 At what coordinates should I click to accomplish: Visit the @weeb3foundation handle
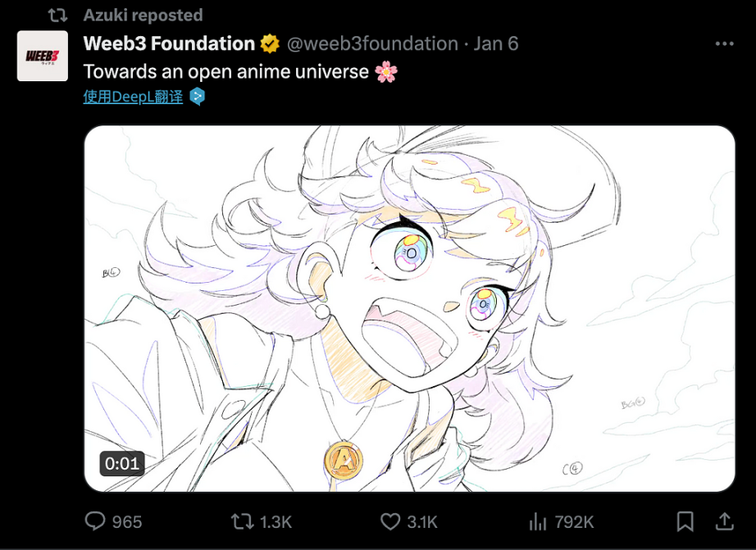pos(372,44)
